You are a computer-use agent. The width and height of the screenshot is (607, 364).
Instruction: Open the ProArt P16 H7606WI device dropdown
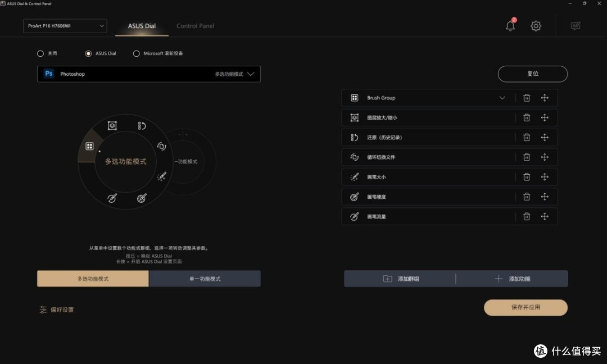[65, 26]
